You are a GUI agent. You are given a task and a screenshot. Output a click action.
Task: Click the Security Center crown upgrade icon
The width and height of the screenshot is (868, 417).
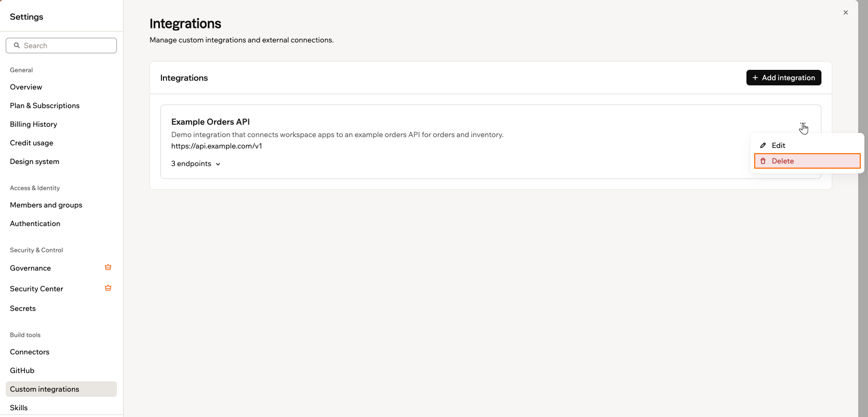point(108,288)
